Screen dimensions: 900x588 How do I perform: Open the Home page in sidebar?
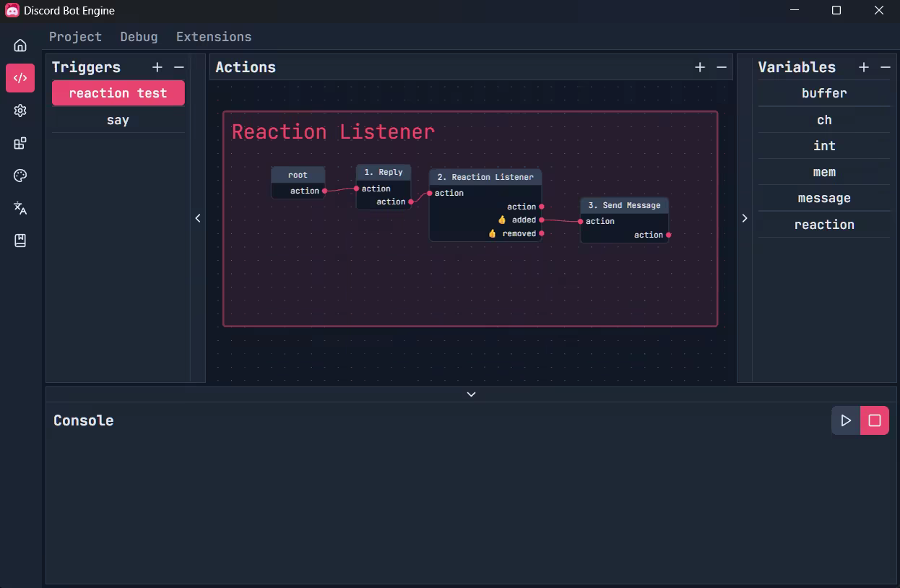coord(20,46)
